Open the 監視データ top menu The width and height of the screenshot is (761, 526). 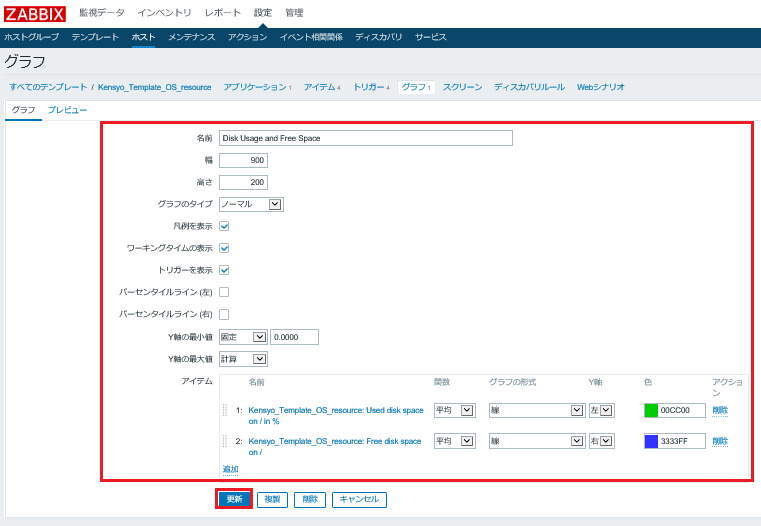pos(102,13)
